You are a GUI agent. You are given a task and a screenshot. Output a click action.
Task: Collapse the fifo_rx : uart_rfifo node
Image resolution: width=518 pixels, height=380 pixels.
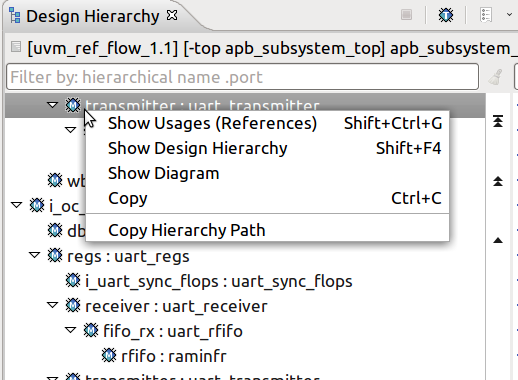click(70, 330)
